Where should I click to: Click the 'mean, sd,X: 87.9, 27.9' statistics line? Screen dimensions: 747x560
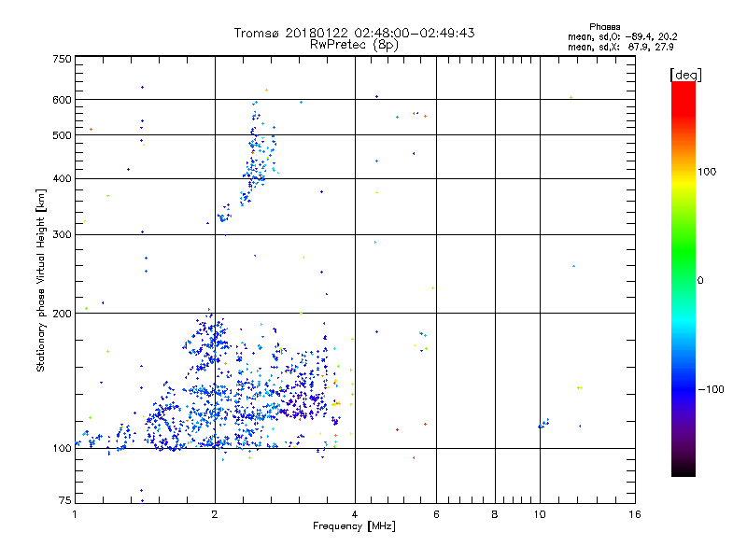(620, 47)
